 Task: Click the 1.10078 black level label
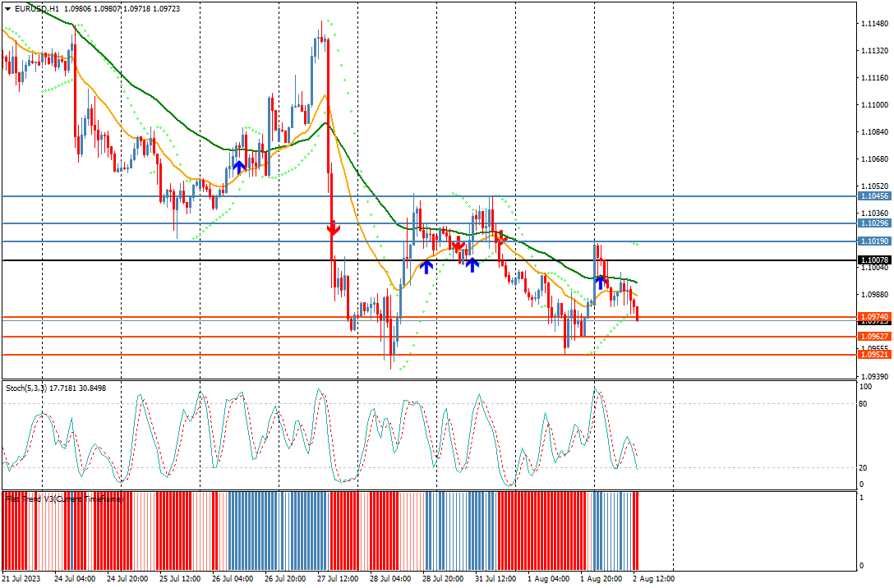coord(874,260)
